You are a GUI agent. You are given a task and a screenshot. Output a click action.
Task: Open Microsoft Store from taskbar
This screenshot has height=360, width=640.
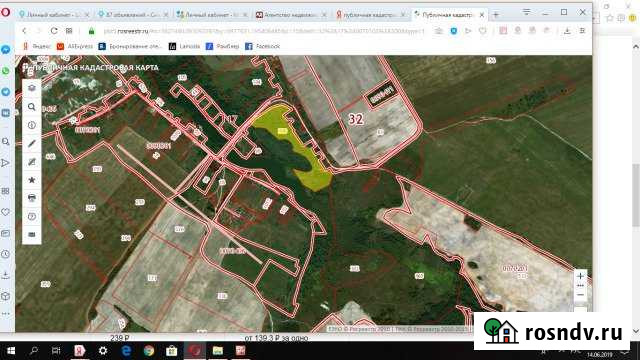point(172,351)
